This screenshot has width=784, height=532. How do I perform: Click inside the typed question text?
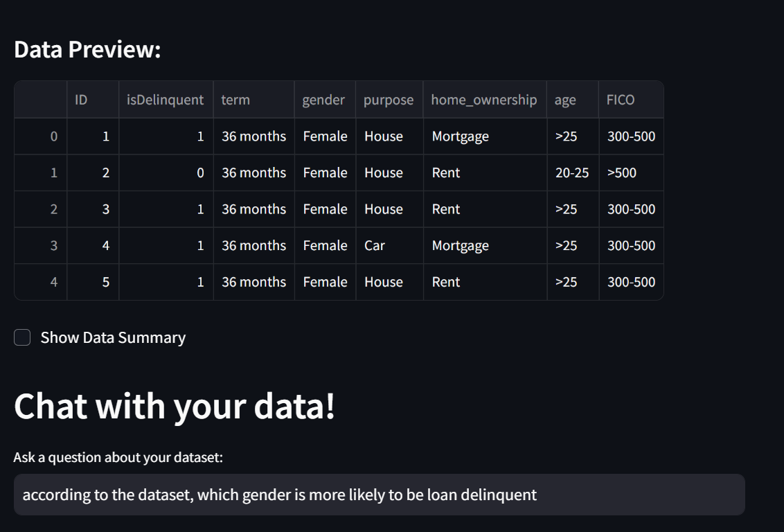[x=277, y=495]
